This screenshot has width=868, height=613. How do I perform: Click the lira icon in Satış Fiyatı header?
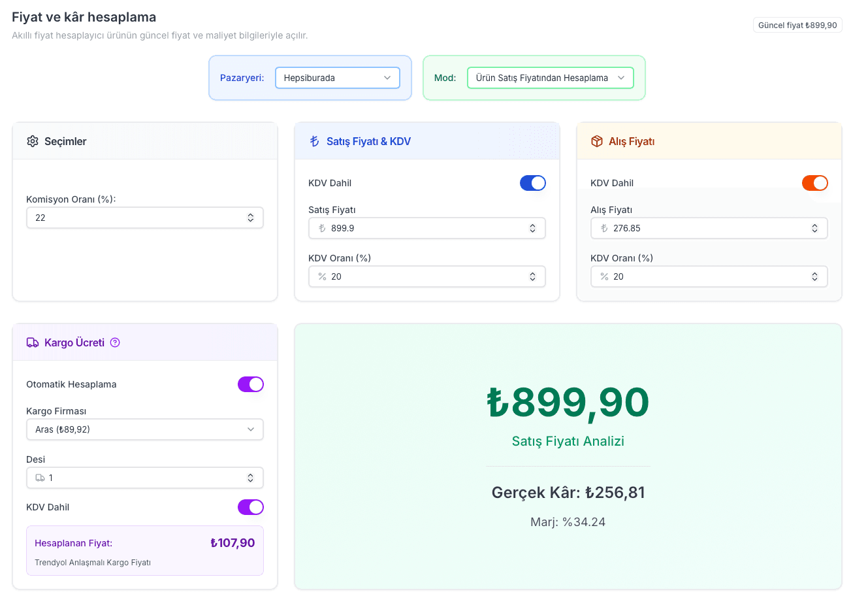coord(314,141)
